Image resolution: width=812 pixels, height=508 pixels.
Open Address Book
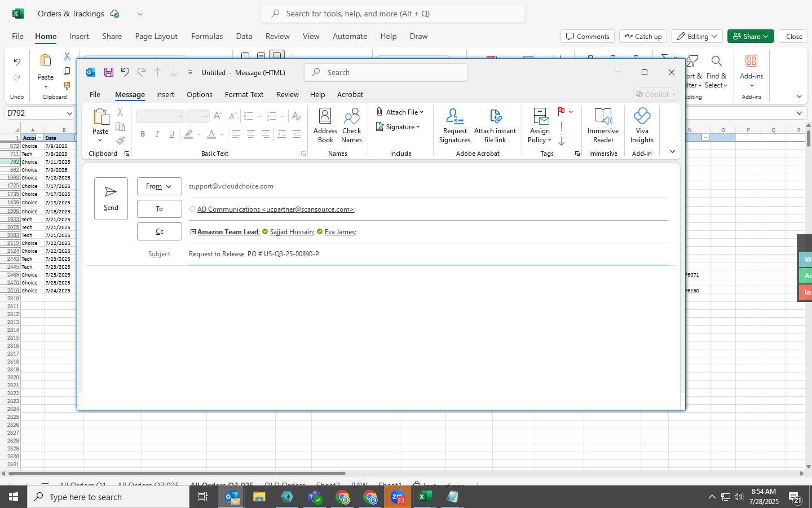325,126
